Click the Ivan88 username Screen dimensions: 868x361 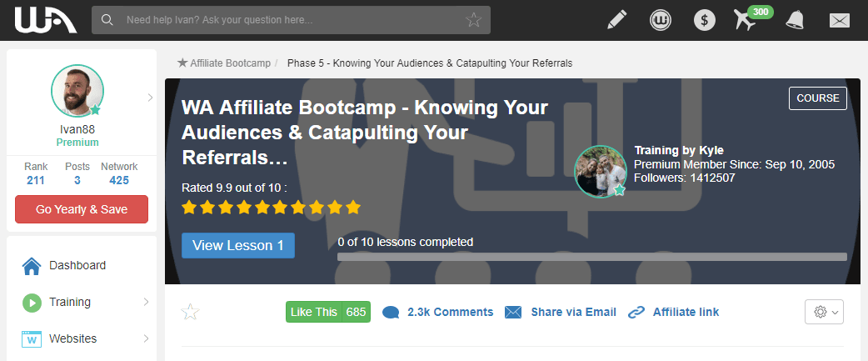pos(77,129)
